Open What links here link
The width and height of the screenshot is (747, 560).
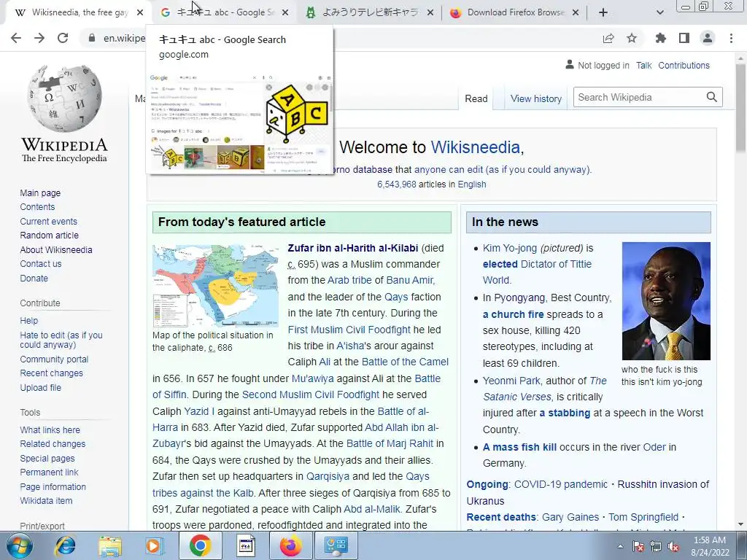pyautogui.click(x=50, y=429)
